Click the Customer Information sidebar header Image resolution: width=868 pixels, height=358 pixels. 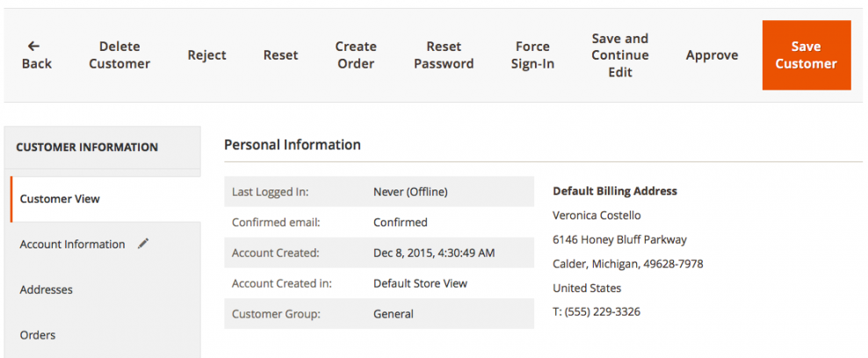click(x=87, y=147)
